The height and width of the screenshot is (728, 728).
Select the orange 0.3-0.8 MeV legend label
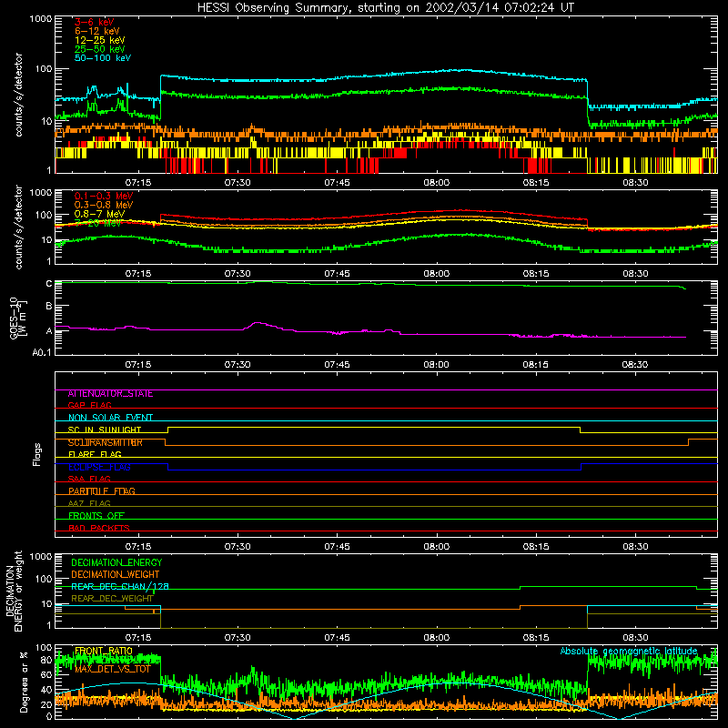(x=104, y=205)
